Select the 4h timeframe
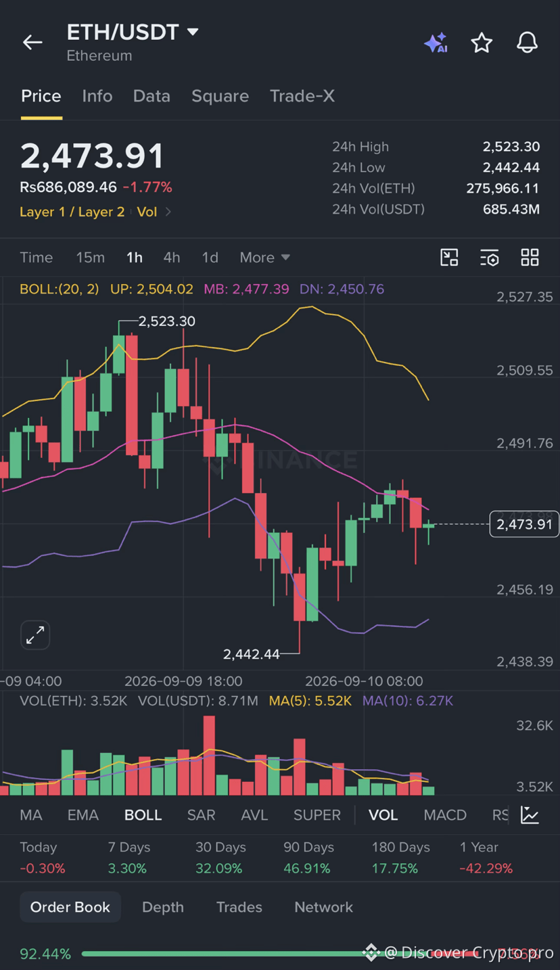Image resolution: width=560 pixels, height=970 pixels. (172, 258)
